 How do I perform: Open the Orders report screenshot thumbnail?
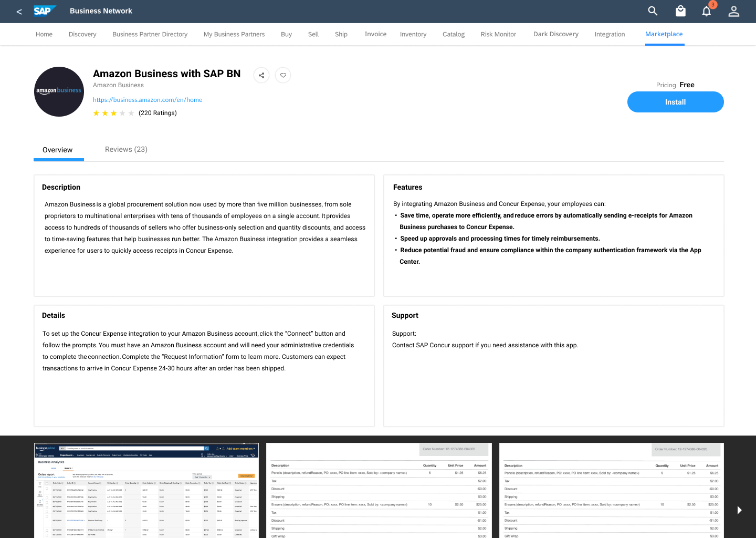[x=146, y=490]
